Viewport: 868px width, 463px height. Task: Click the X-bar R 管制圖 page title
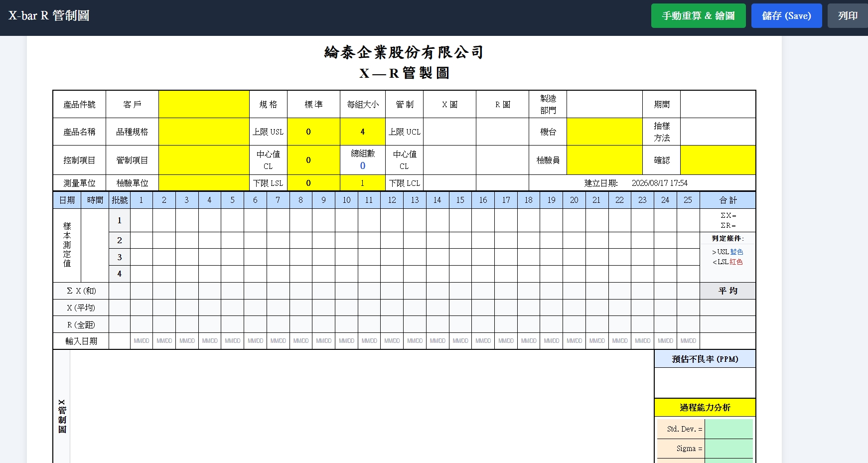click(49, 15)
